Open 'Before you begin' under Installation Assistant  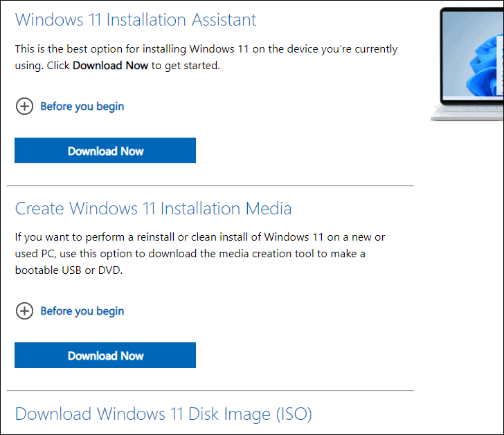point(82,107)
